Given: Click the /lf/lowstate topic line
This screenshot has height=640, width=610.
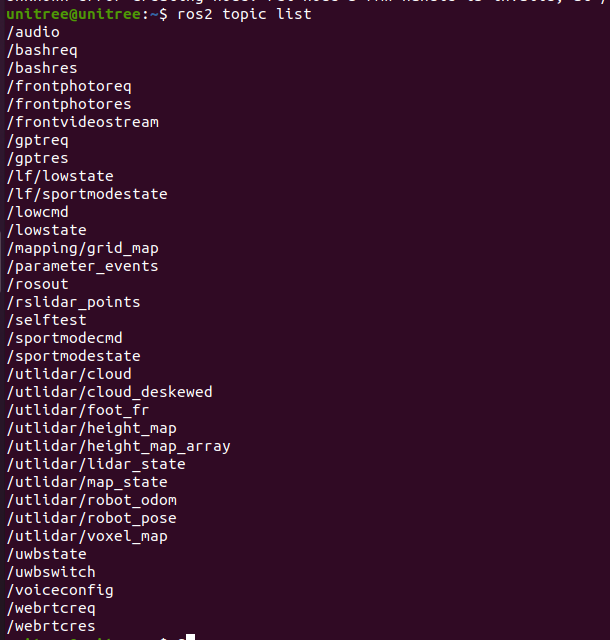Looking at the screenshot, I should (x=60, y=176).
